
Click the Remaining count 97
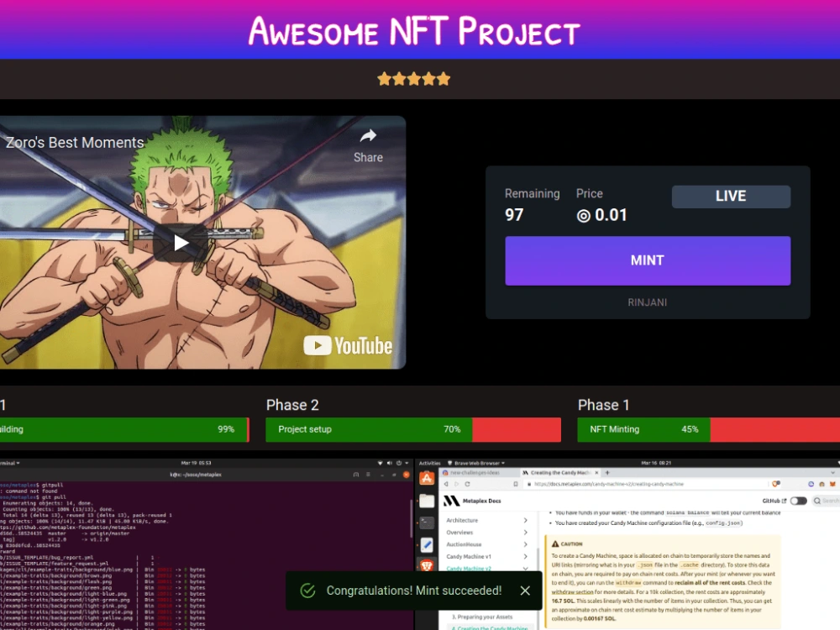tap(514, 215)
